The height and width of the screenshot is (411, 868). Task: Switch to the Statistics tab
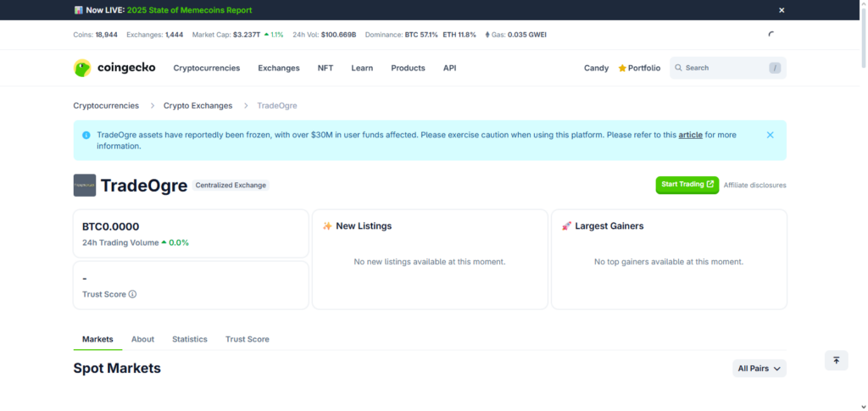189,339
